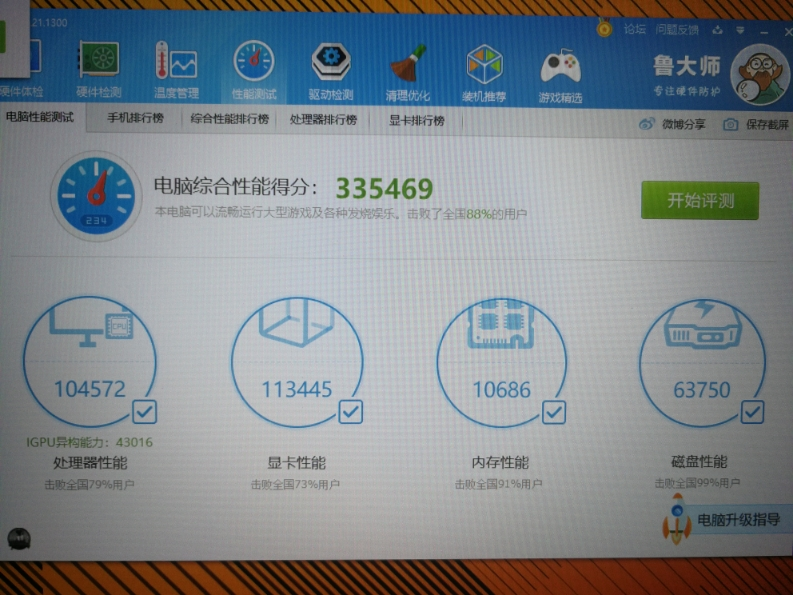Image resolution: width=793 pixels, height=595 pixels.
Task: Click 击败全国99%用户 text
Action: click(697, 483)
